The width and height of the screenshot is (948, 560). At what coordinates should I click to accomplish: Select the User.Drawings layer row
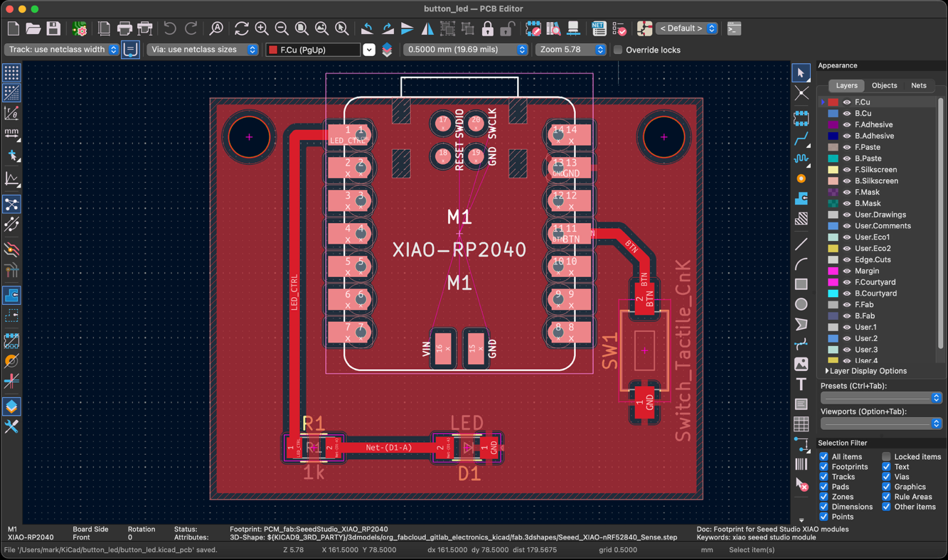point(878,215)
